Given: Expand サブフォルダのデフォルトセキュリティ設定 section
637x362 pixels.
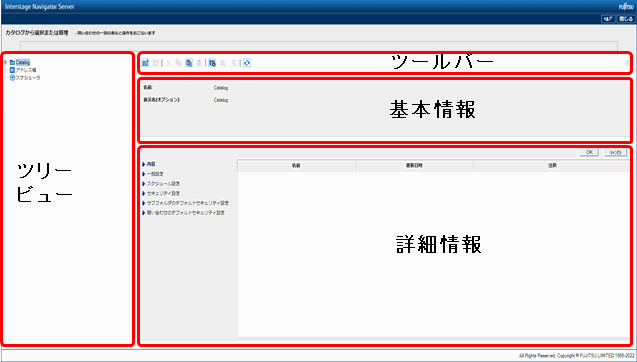Looking at the screenshot, I should click(x=144, y=203).
